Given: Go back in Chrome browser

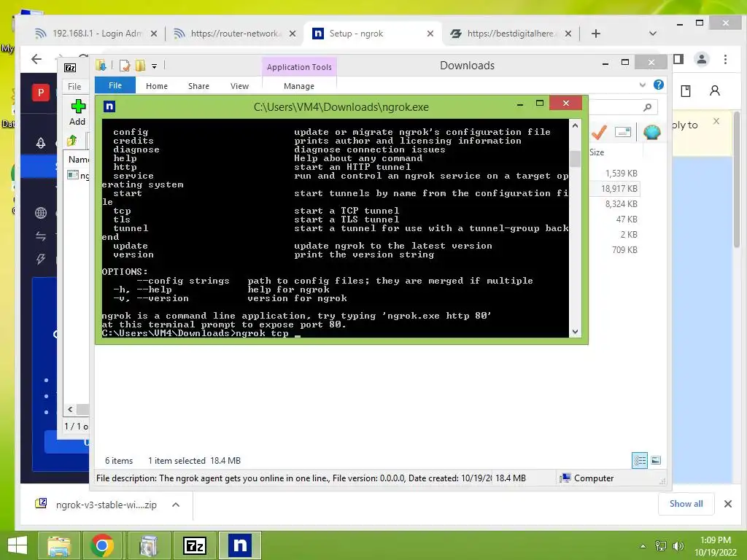Looking at the screenshot, I should click(x=36, y=59).
